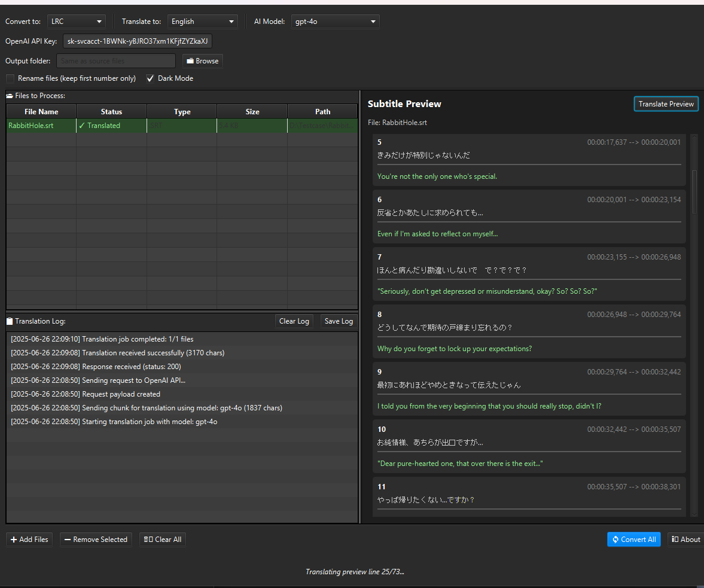The image size is (704, 588).
Task: Click the Translated status cell
Action: pyautogui.click(x=111, y=126)
